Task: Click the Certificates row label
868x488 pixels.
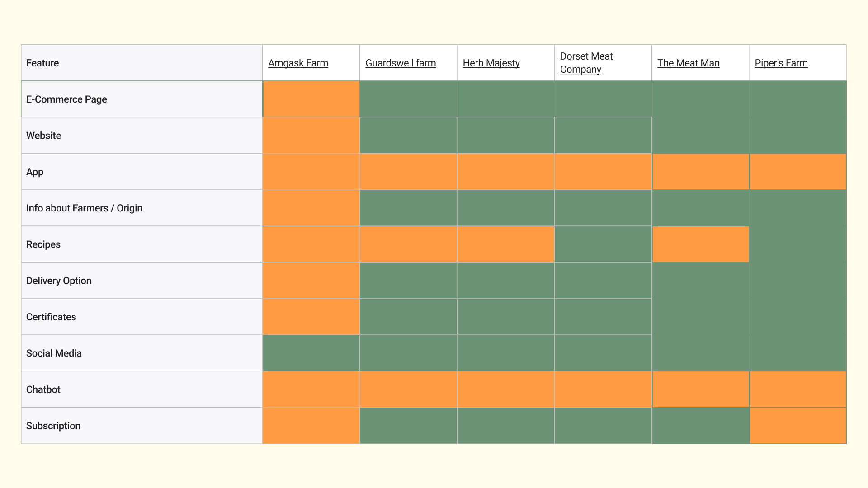Action: (x=51, y=317)
